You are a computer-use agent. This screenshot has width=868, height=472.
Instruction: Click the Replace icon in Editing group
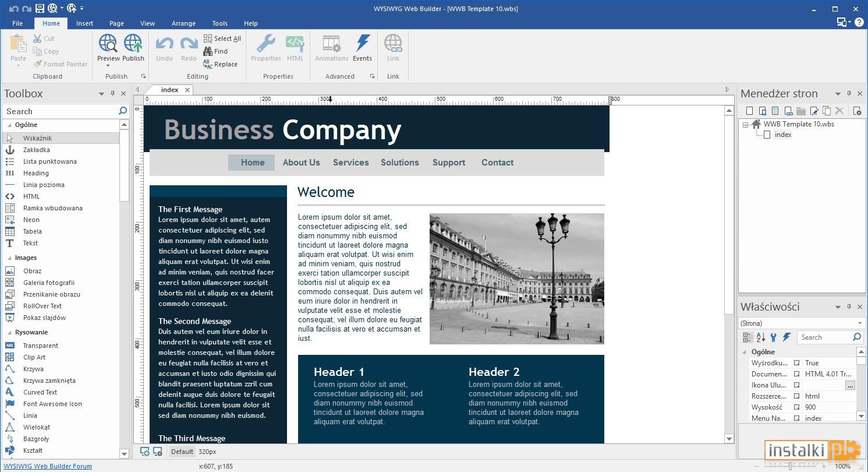[208, 64]
